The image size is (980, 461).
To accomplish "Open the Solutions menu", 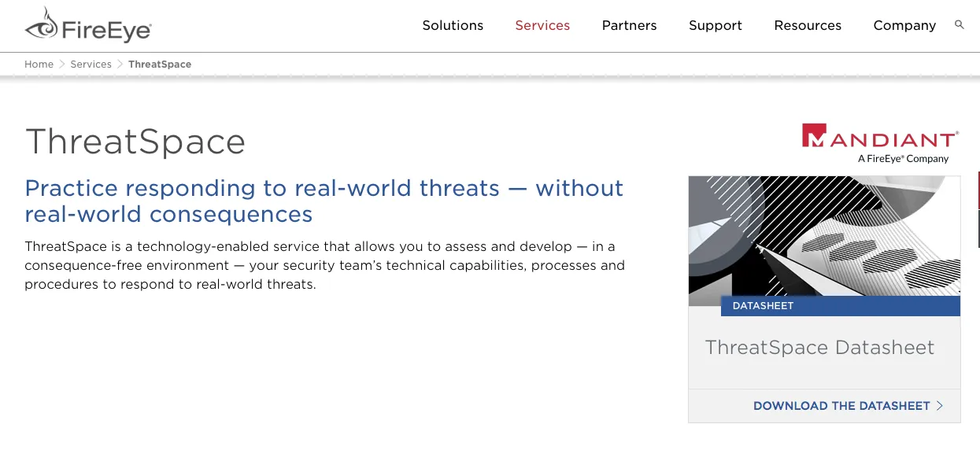I will point(453,25).
